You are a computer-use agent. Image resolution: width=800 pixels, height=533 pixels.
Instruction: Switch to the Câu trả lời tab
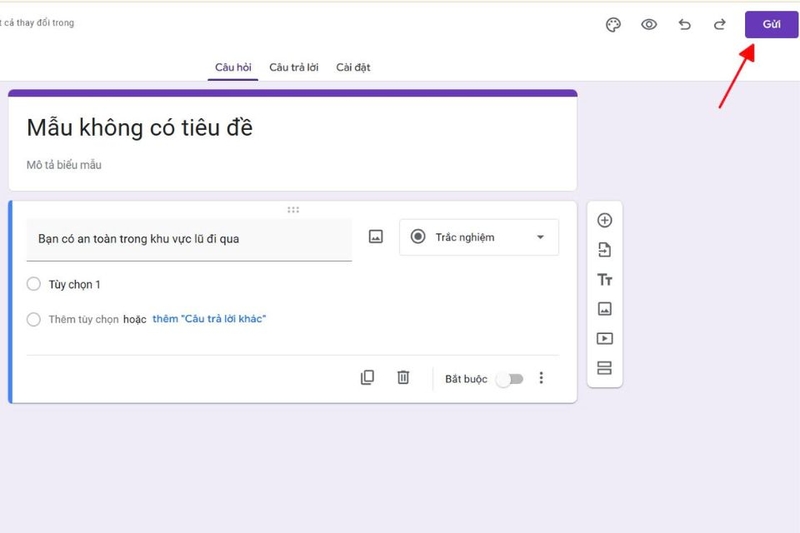coord(294,67)
